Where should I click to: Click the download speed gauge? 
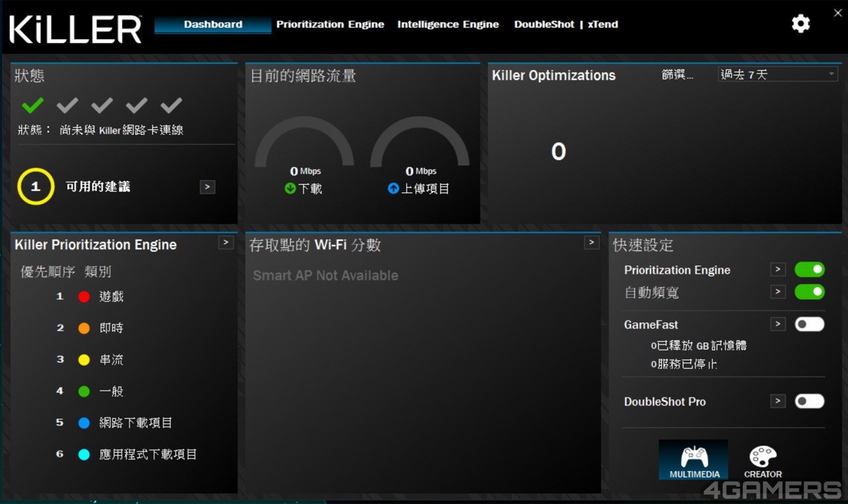[x=305, y=142]
